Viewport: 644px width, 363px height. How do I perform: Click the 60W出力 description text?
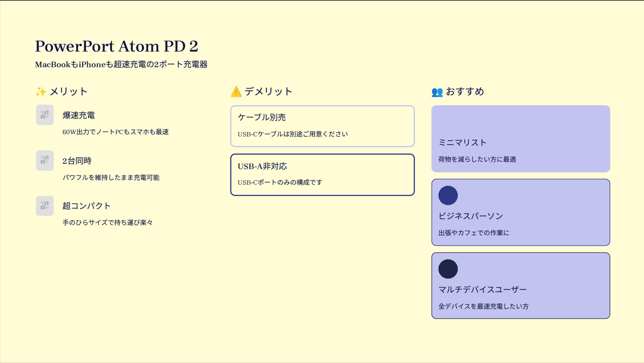coord(116,132)
